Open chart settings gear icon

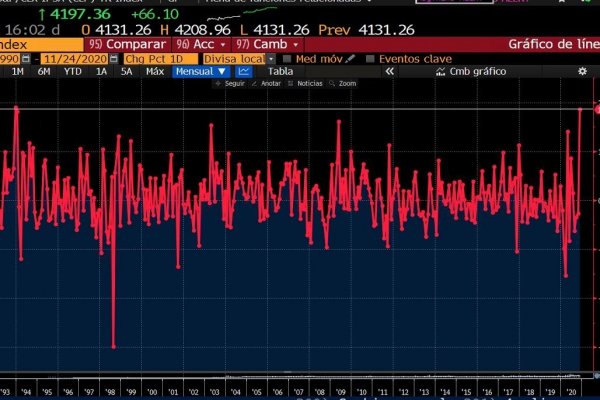click(582, 71)
